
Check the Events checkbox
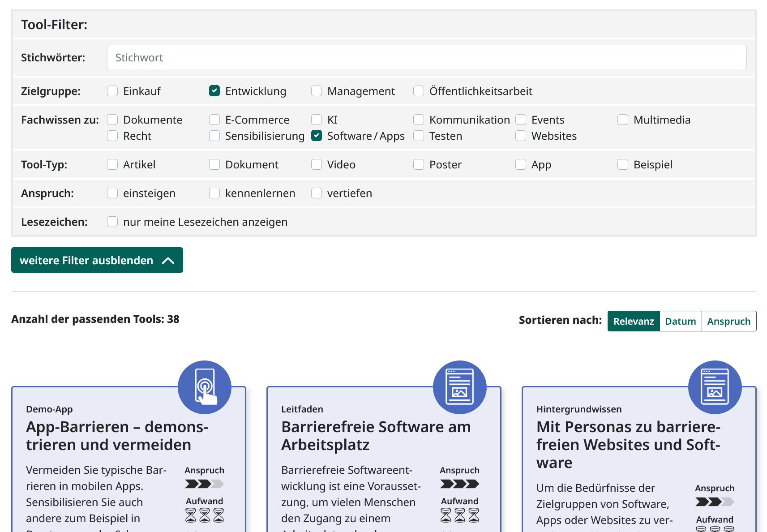pos(521,120)
